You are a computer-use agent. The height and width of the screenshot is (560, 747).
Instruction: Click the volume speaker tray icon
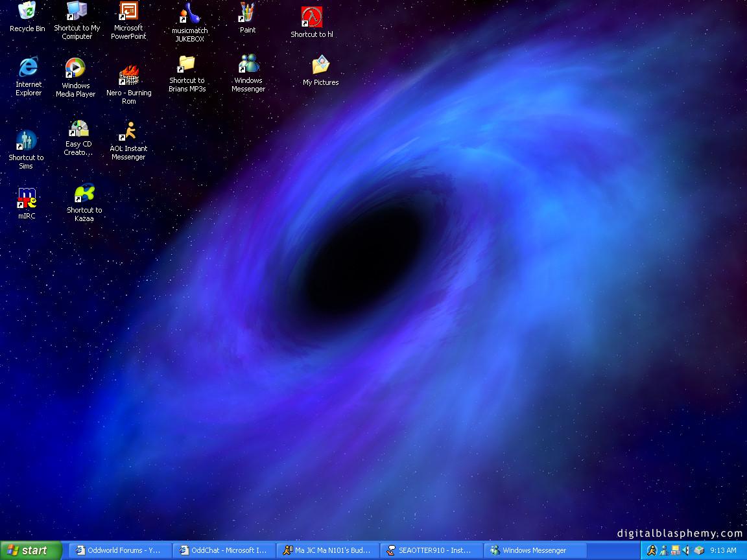pos(686,550)
